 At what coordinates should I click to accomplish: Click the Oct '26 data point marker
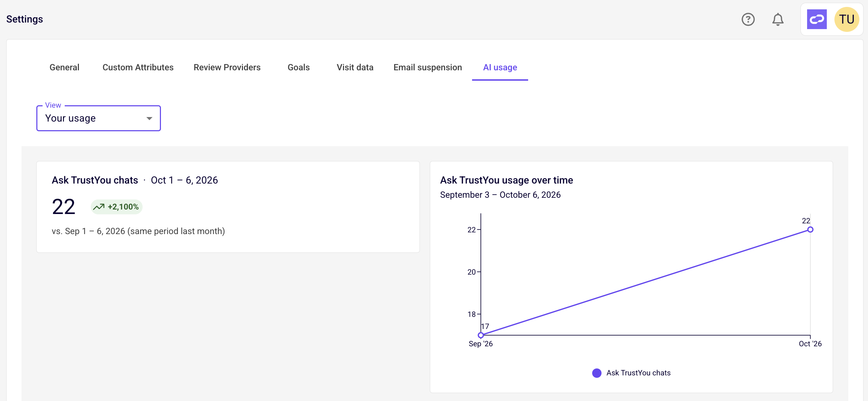(810, 230)
